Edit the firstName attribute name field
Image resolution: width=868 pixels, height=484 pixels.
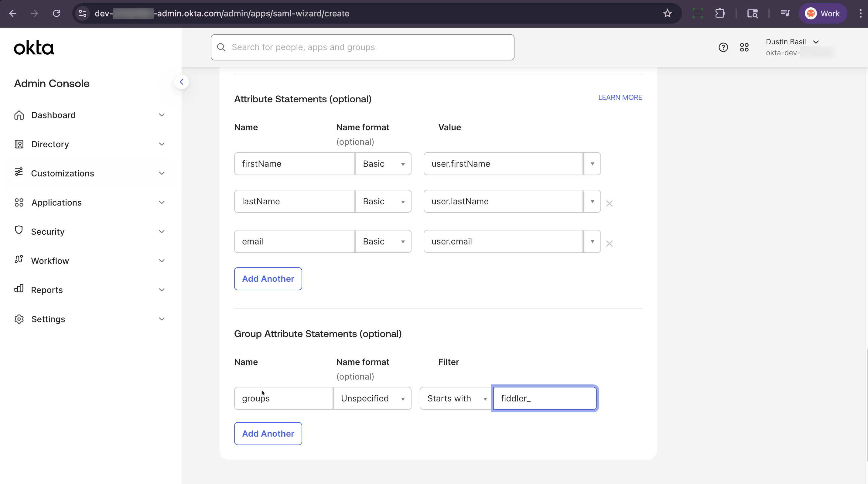click(295, 164)
